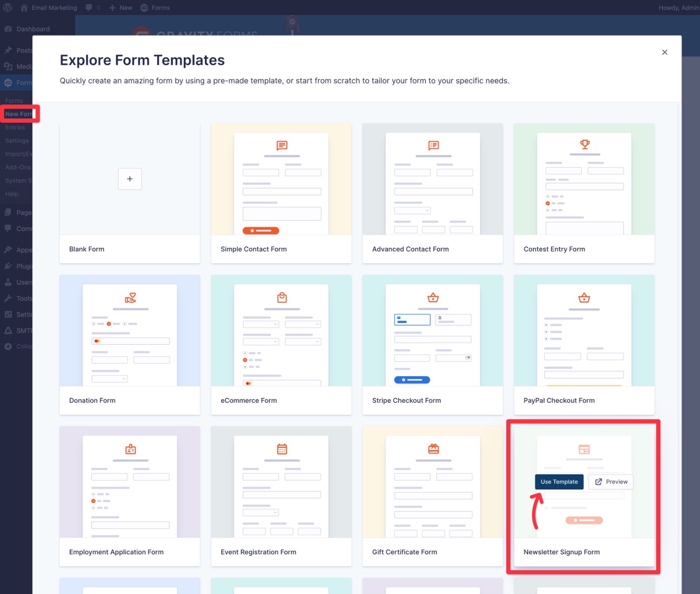Click the Blank Form label
700x594 pixels.
click(x=87, y=249)
